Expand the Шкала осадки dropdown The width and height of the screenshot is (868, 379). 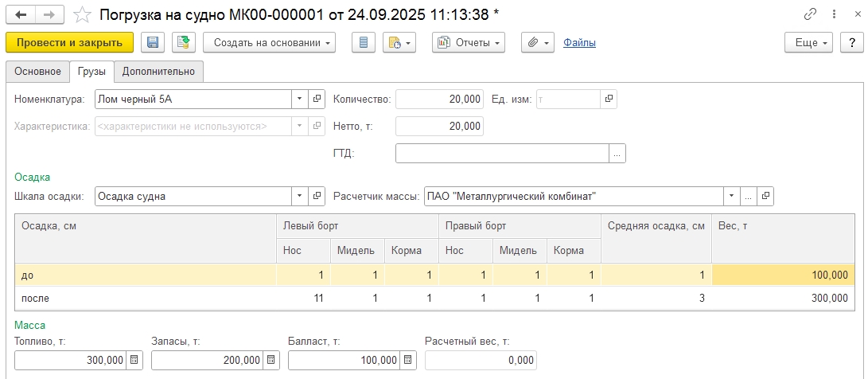pos(300,196)
